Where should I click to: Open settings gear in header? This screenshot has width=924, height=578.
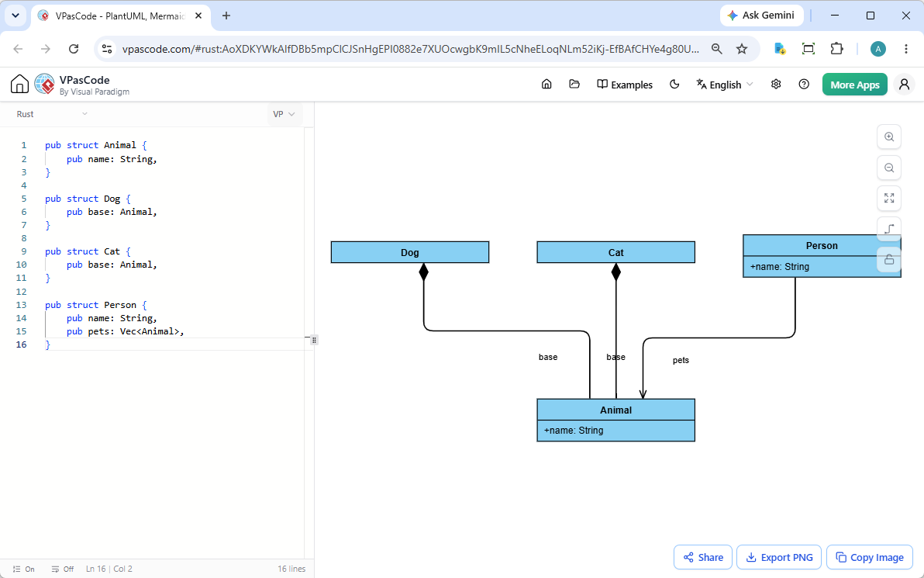(775, 85)
